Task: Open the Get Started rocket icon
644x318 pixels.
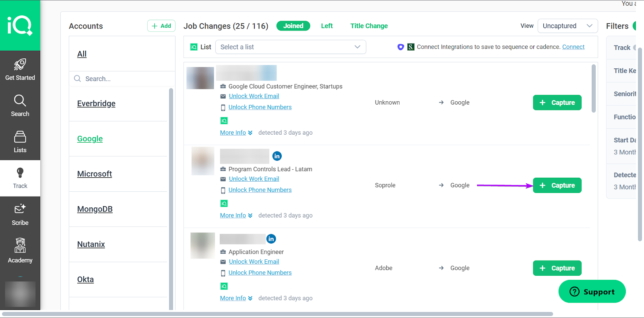Action: (20, 64)
